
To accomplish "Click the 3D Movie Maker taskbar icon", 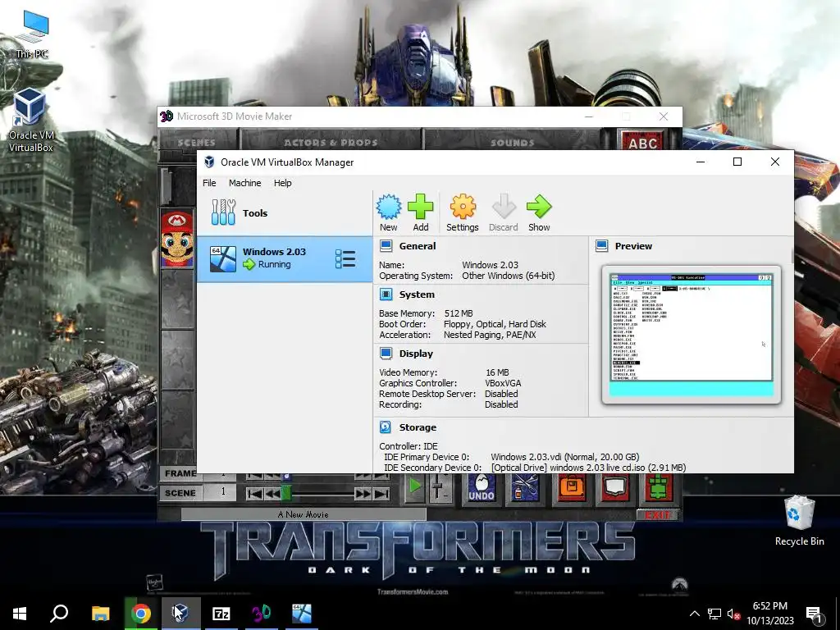I will coord(262,614).
